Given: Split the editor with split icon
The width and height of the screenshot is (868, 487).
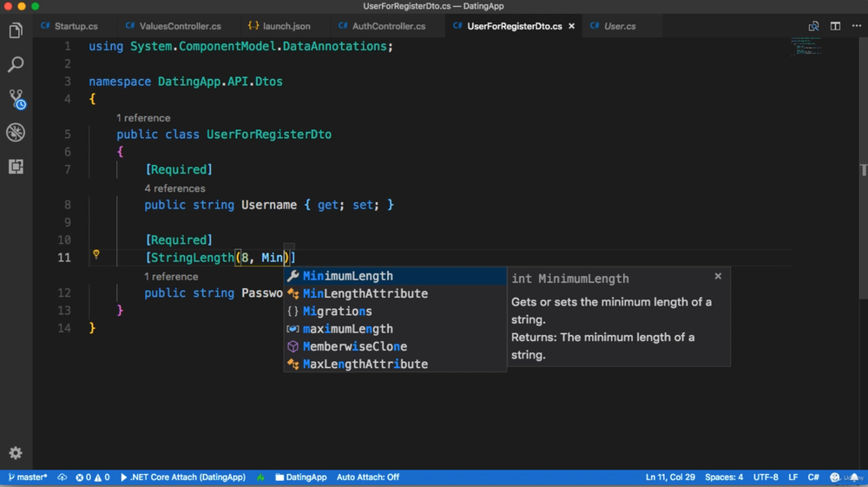Looking at the screenshot, I should click(x=835, y=26).
